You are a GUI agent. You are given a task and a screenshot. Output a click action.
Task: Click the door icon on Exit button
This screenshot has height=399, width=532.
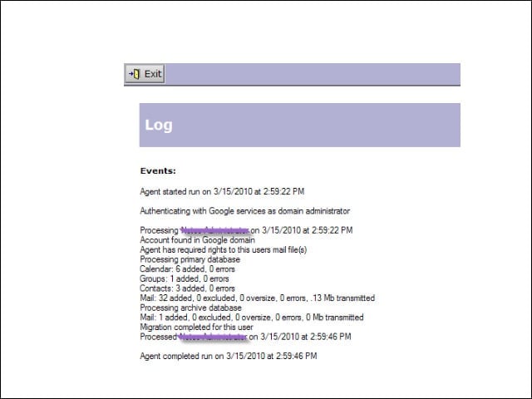135,74
